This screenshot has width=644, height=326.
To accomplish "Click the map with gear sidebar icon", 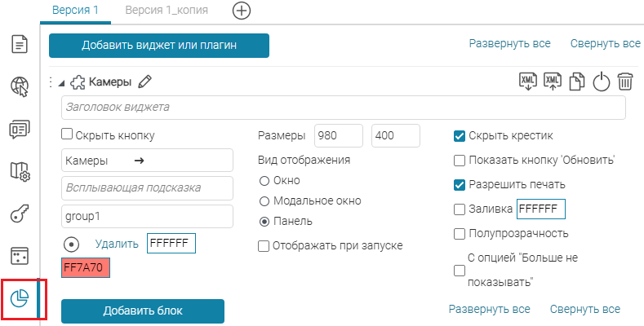I will coord(20,171).
